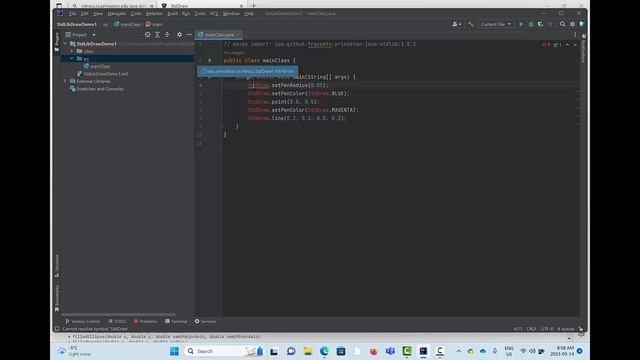Collapse the src folder
Image resolution: width=640 pixels, height=360 pixels.
pyautogui.click(x=72, y=59)
